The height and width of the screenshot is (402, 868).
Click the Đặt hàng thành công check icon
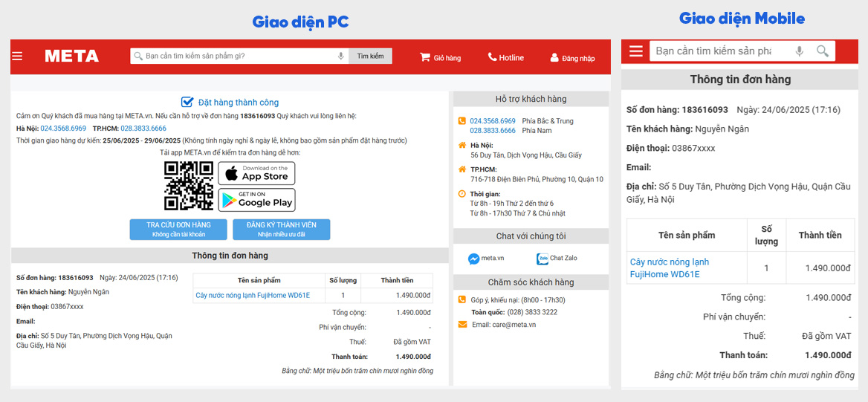(187, 102)
